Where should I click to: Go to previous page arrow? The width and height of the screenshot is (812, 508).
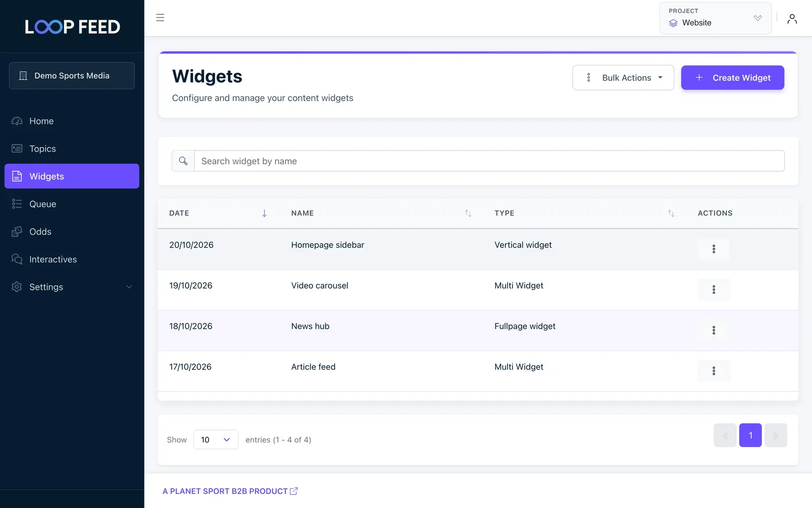click(x=725, y=435)
